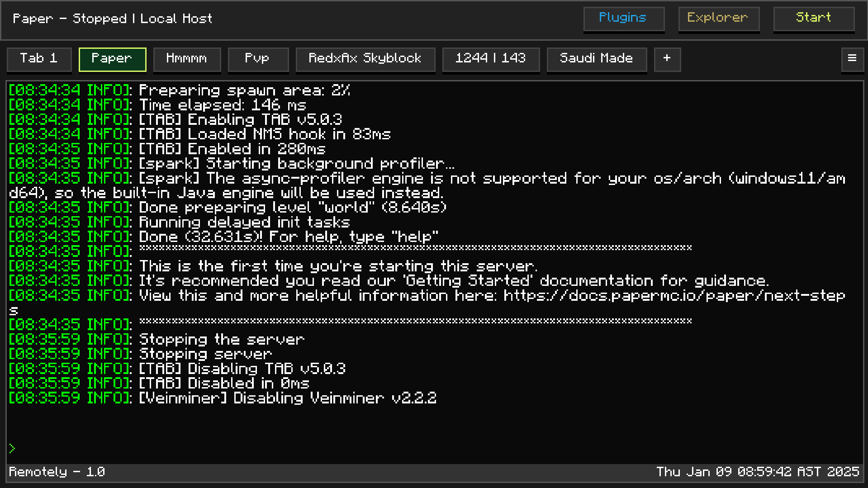Click 'Getting Started' documentation recommendation line
The image size is (868, 488).
[389, 280]
